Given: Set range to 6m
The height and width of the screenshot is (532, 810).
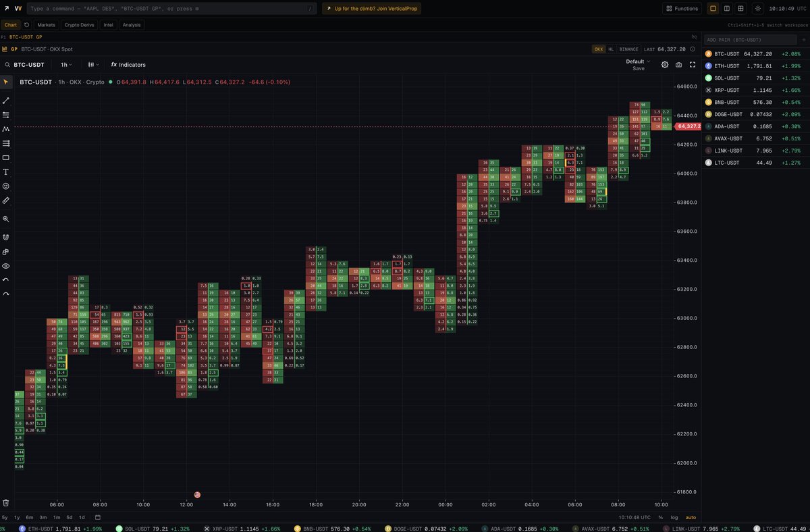Looking at the screenshot, I should point(30,517).
